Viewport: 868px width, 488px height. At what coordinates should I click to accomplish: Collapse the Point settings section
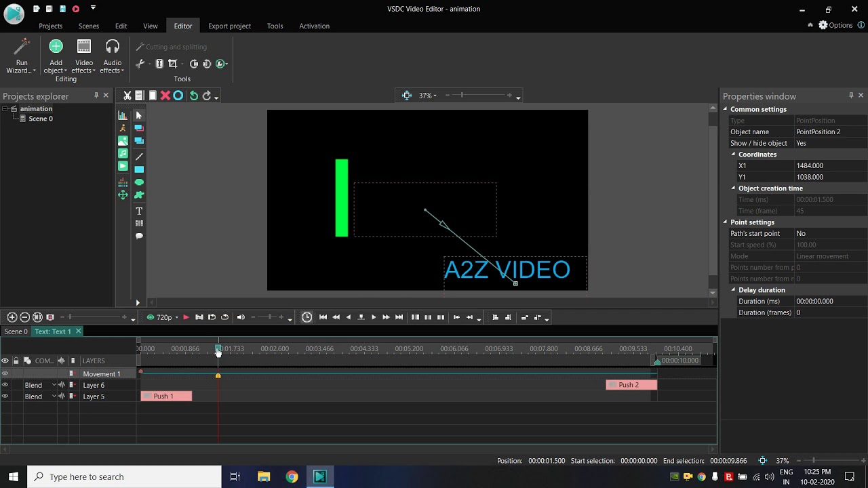coord(725,222)
